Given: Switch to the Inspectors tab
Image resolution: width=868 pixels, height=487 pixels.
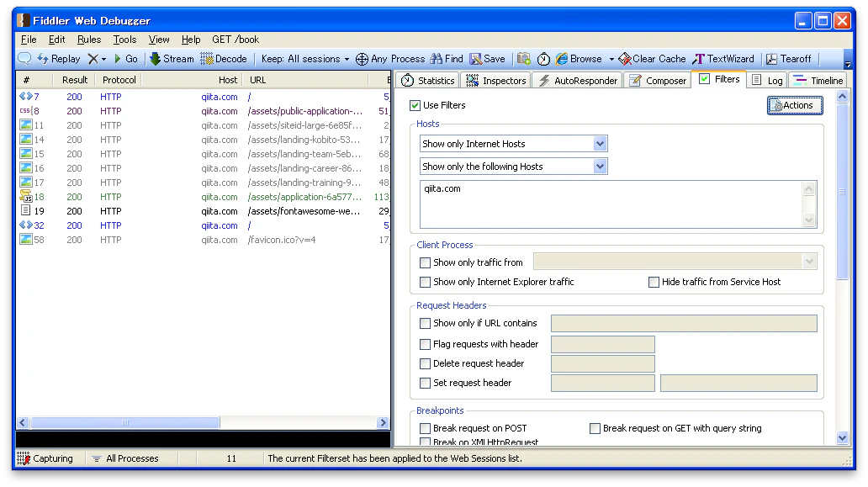Looking at the screenshot, I should 496,81.
